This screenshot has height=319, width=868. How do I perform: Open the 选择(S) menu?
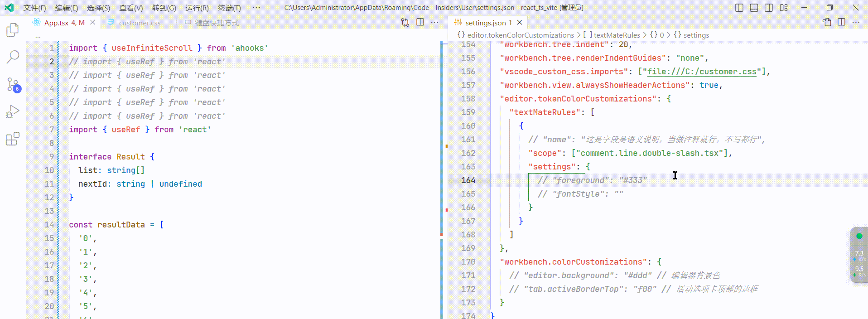coord(98,8)
